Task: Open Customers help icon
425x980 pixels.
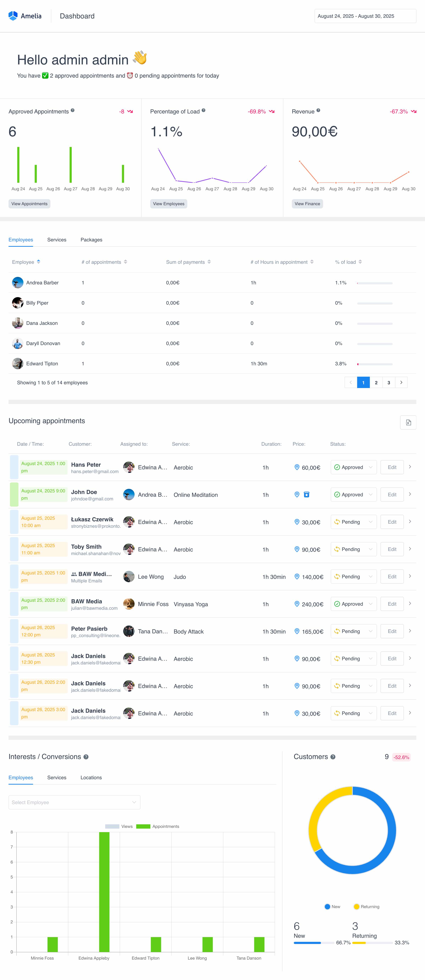Action: pos(333,757)
